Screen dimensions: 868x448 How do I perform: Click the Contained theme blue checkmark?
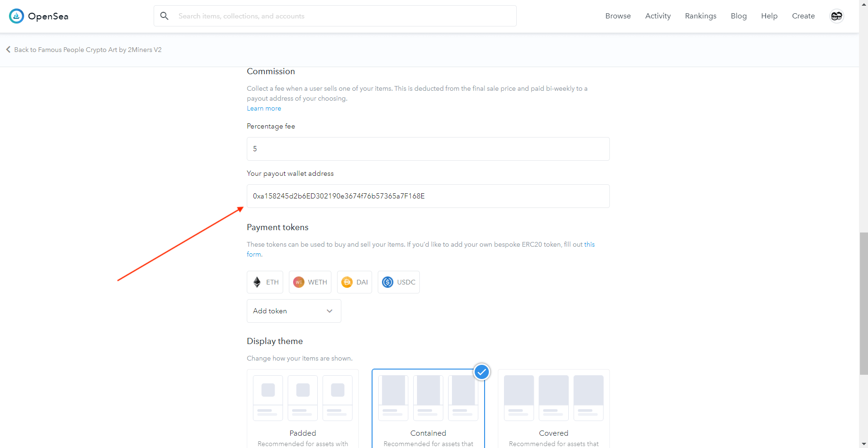(481, 372)
